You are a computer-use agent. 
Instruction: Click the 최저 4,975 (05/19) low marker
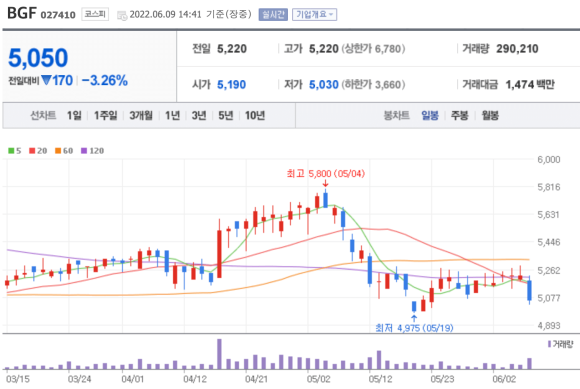tap(414, 328)
